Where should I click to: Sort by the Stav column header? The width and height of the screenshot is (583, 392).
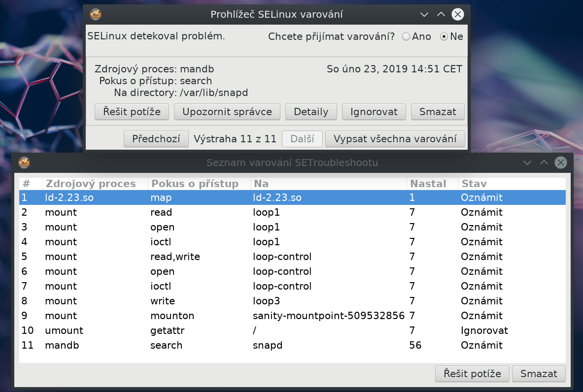512,184
